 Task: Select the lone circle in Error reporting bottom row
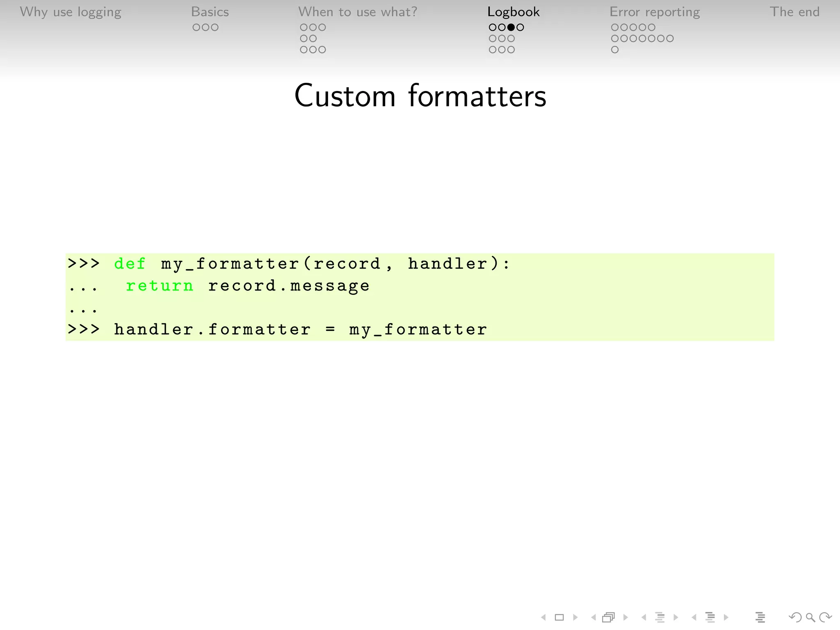pyautogui.click(x=615, y=50)
